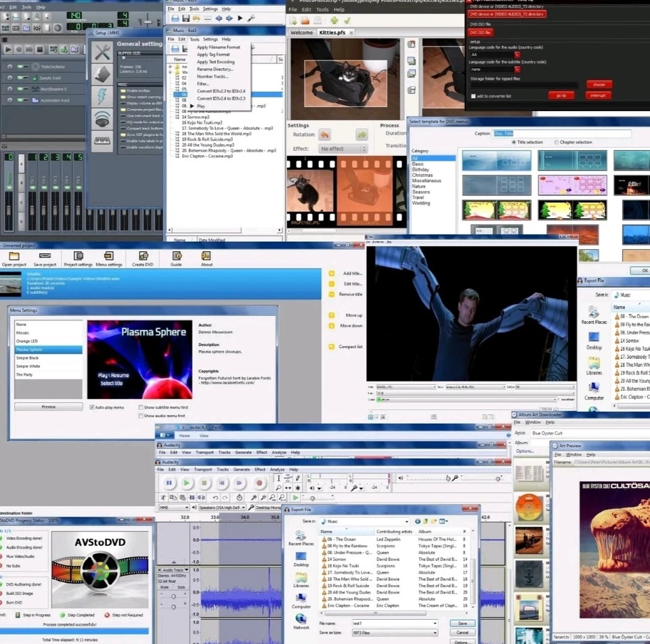
Task: Click the Preview button in Menu Settings
Action: tap(48, 406)
